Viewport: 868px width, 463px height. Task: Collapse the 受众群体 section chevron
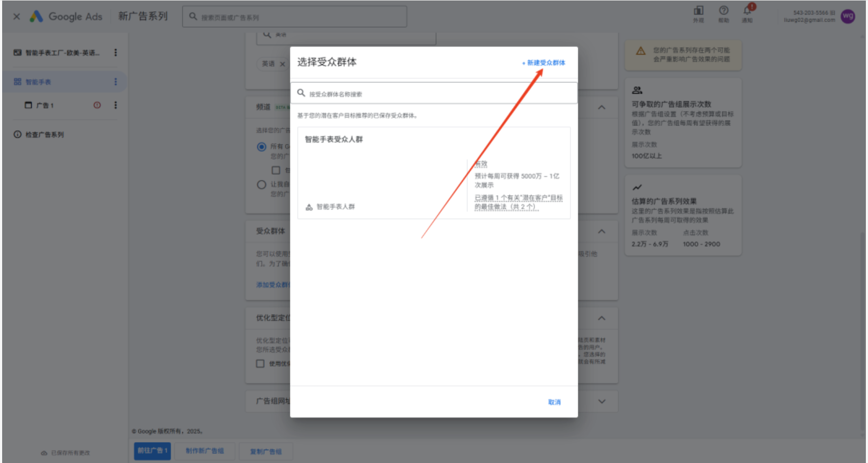pyautogui.click(x=602, y=231)
